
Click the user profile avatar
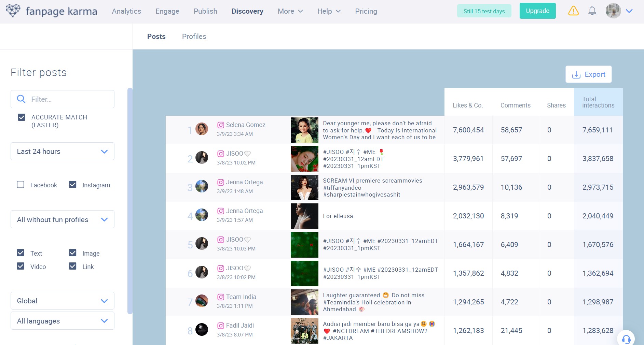pos(613,11)
